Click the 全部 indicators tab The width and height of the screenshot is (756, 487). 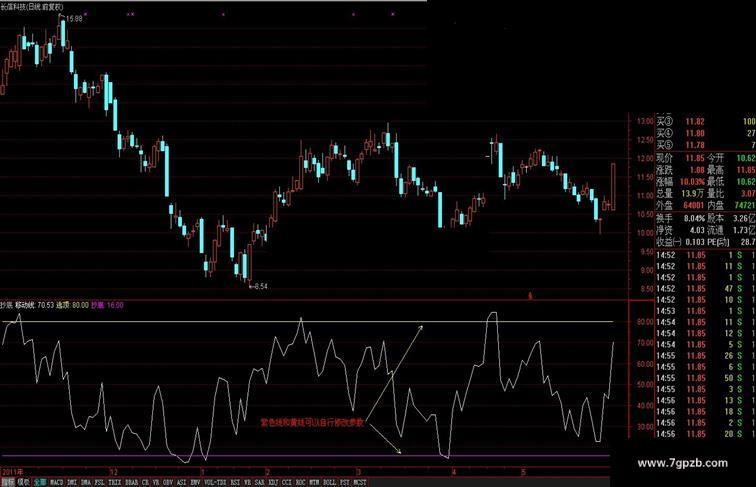[40, 482]
